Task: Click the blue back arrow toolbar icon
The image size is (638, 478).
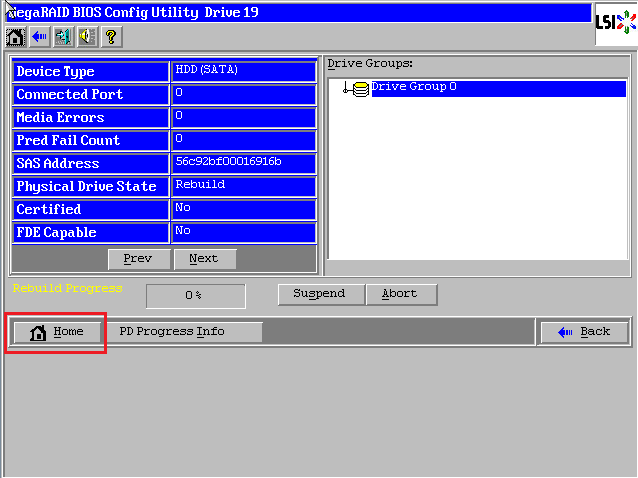Action: tap(39, 37)
